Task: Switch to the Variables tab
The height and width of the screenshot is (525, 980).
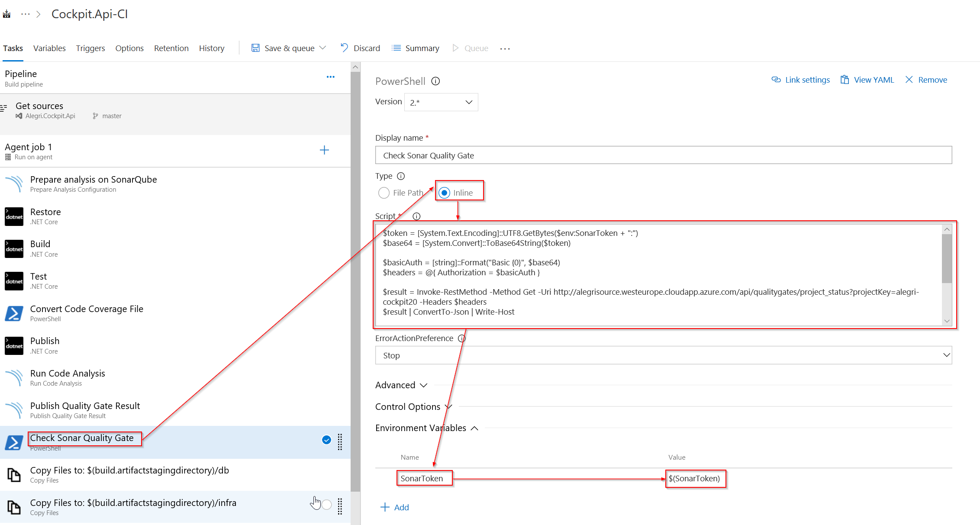Action: (49, 48)
